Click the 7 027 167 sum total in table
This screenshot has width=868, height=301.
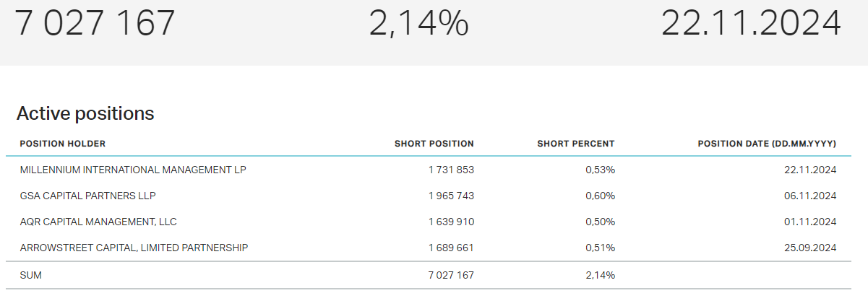tap(451, 275)
